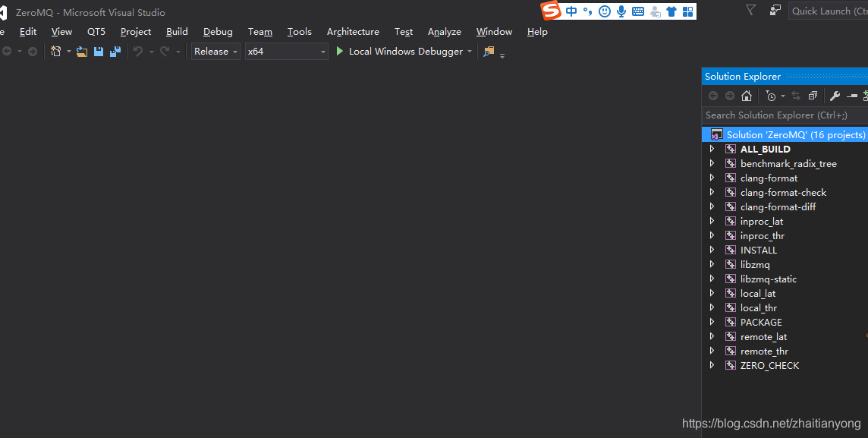Open the Analyze menu
868x438 pixels.
click(444, 32)
